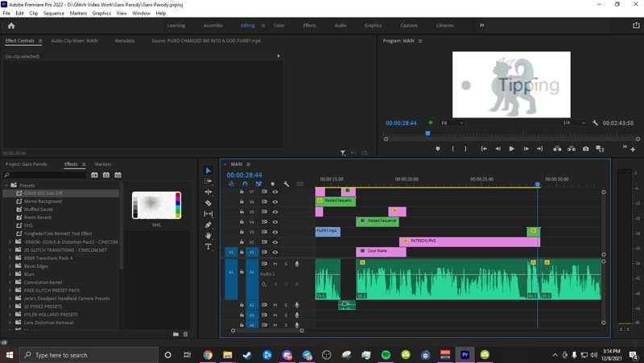Open the Metadata panel tab
The width and height of the screenshot is (644, 363).
coord(125,41)
